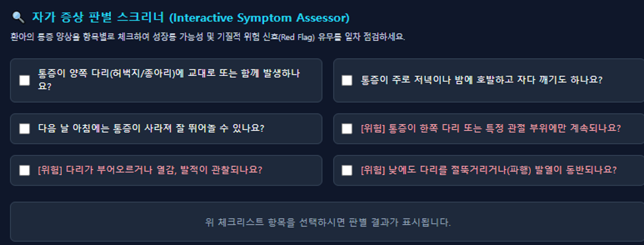Screen dimensions: 644x245
Task: Click the red label '통증이 한쪽 다리 또는 특정 관절…'
Action: coord(491,129)
